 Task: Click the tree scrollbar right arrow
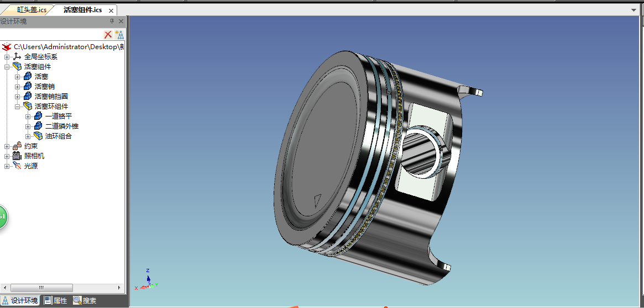(x=119, y=288)
